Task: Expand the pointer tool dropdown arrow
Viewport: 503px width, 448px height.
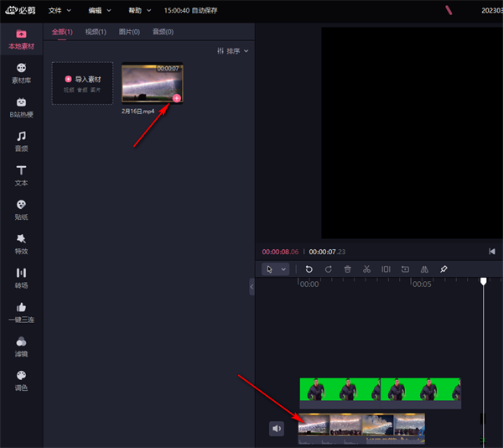Action: (x=283, y=269)
